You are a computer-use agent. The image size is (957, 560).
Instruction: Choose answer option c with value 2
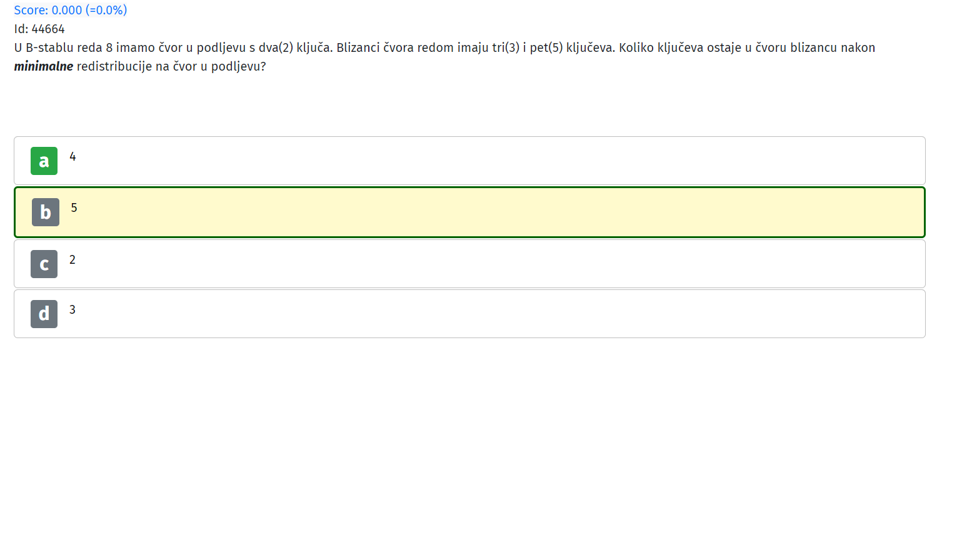[469, 264]
